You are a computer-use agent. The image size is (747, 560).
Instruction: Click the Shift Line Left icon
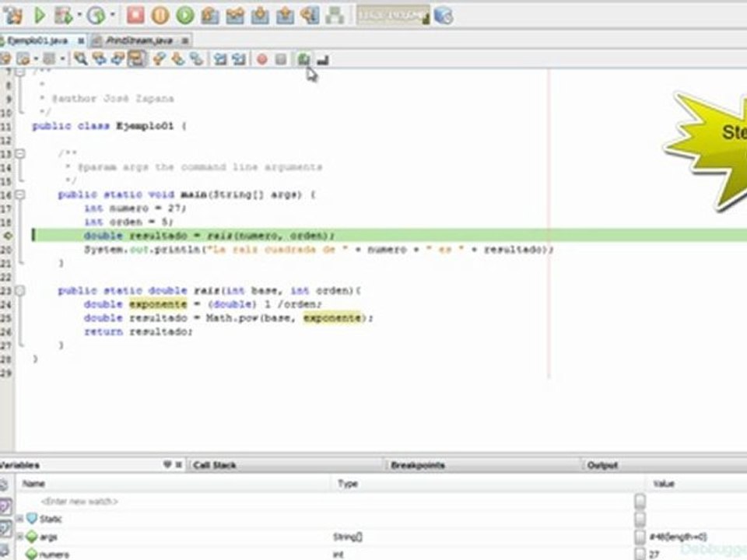pyautogui.click(x=220, y=59)
